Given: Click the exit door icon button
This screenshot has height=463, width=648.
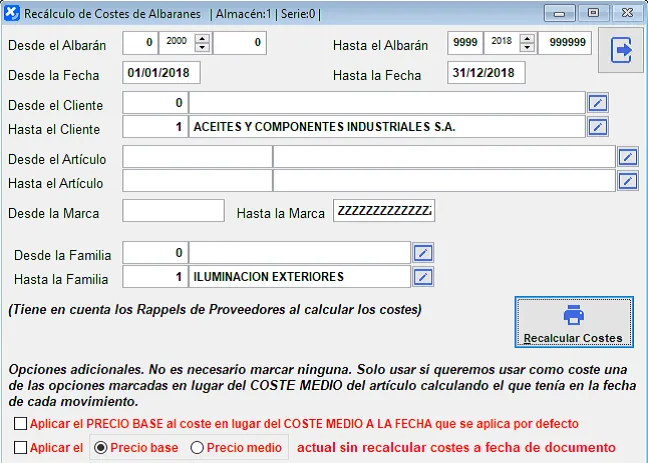Looking at the screenshot, I should 622,50.
